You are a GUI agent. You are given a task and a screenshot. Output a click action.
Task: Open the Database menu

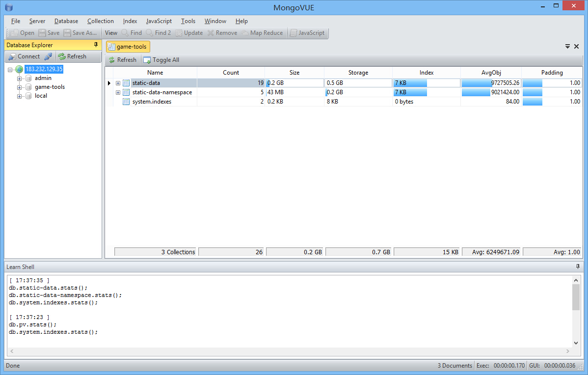click(x=66, y=21)
